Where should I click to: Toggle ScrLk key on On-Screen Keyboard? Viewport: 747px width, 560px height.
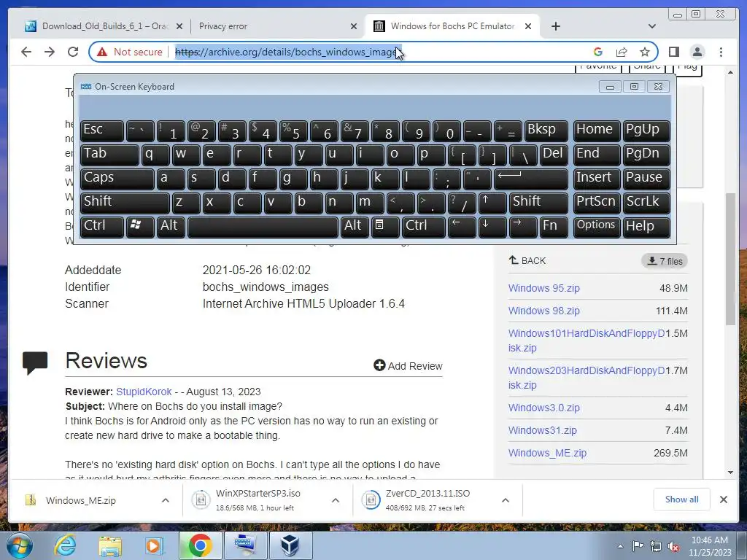[x=646, y=203]
